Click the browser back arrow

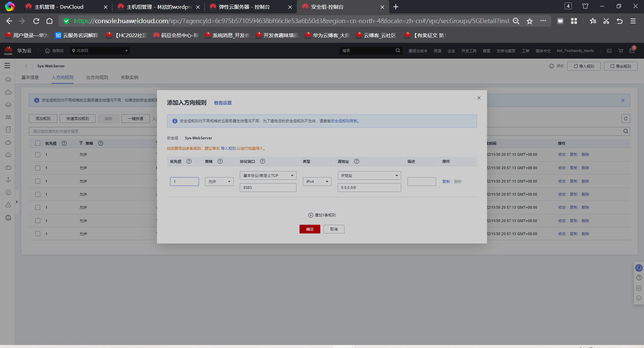click(9, 21)
